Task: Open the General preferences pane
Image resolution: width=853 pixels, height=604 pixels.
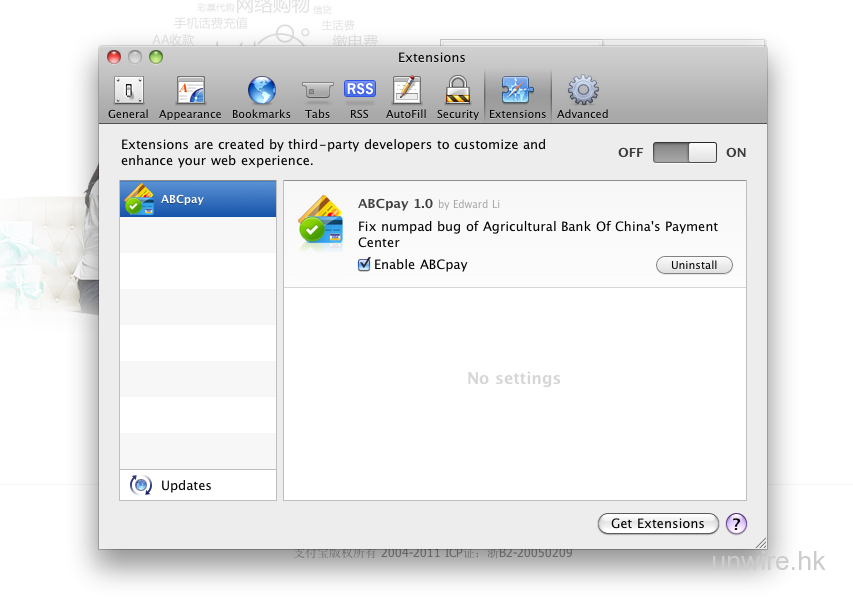Action: [128, 97]
